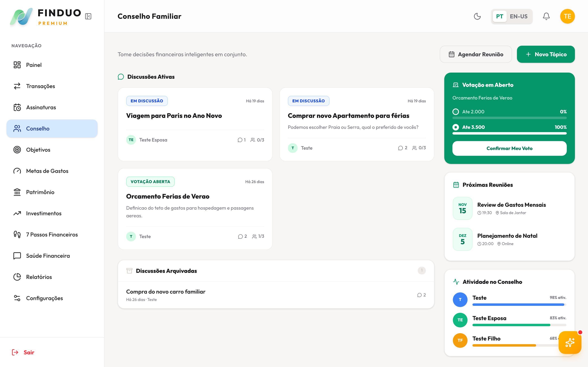Select Ate 3.500 vote option
The image size is (588, 367).
click(456, 127)
